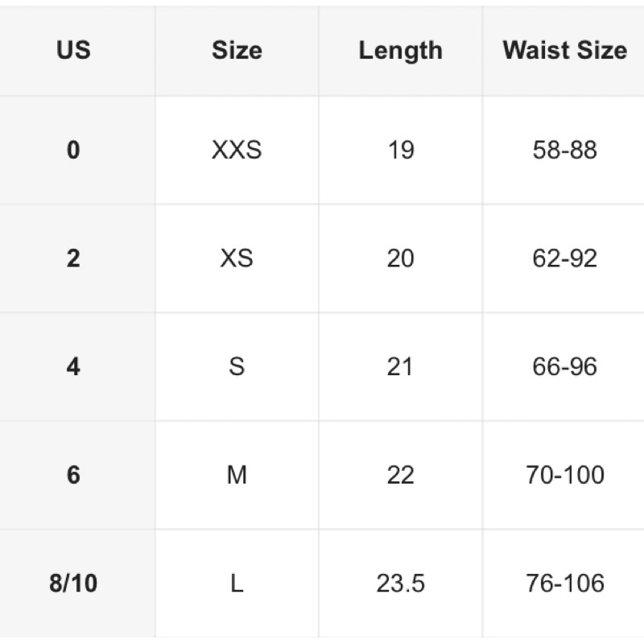Select US size 4 row label
The image size is (644, 644).
pos(73,367)
